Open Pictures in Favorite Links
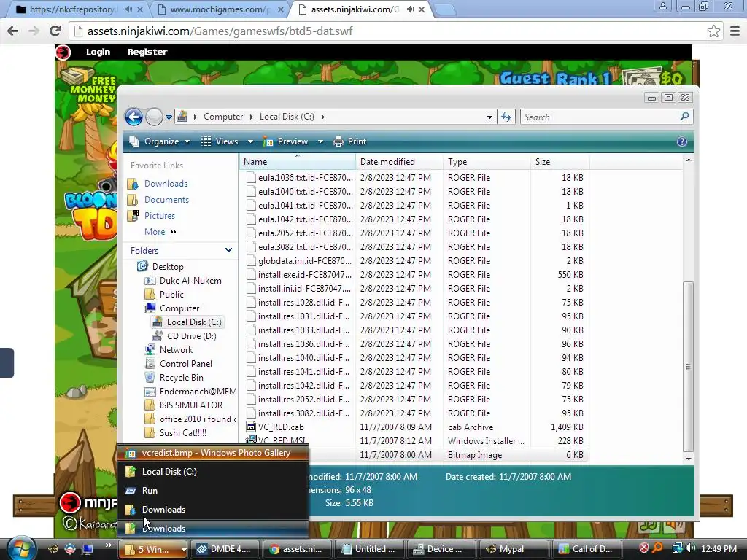747x560 pixels. click(x=160, y=216)
